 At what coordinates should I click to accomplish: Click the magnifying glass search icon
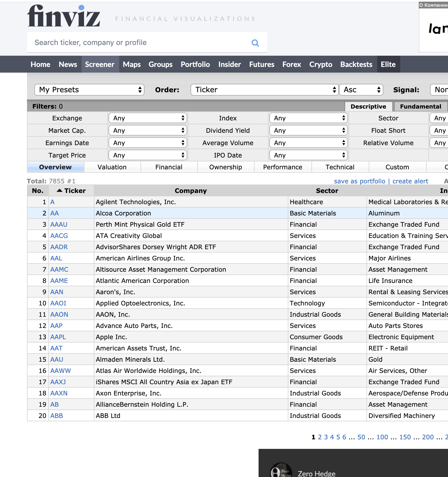pos(255,43)
